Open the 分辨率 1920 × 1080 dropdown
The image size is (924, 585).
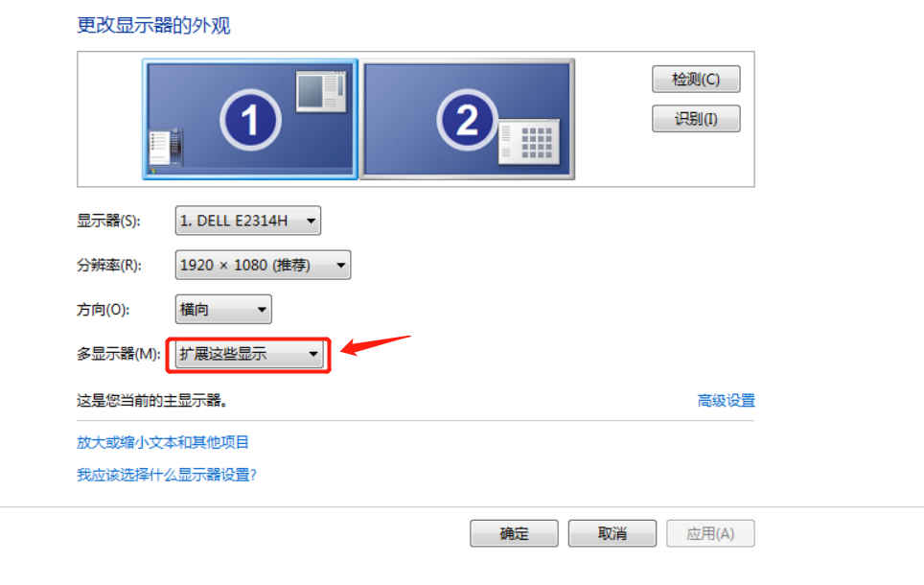tap(263, 265)
